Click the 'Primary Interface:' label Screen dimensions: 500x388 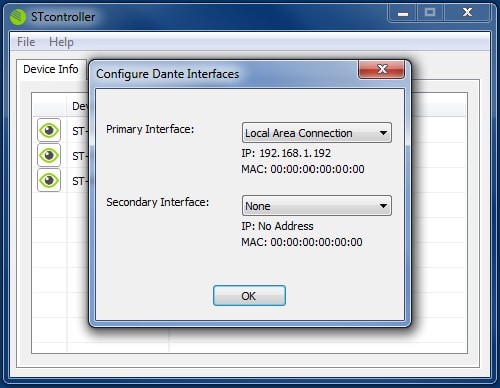tap(150, 129)
